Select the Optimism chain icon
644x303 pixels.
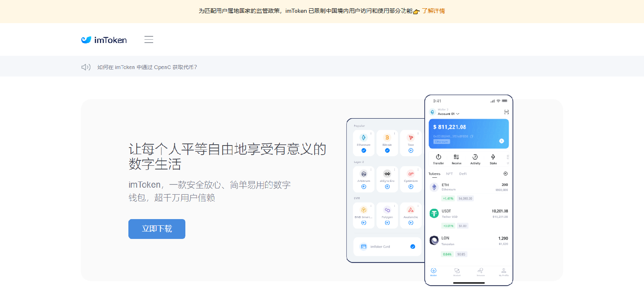click(x=411, y=174)
